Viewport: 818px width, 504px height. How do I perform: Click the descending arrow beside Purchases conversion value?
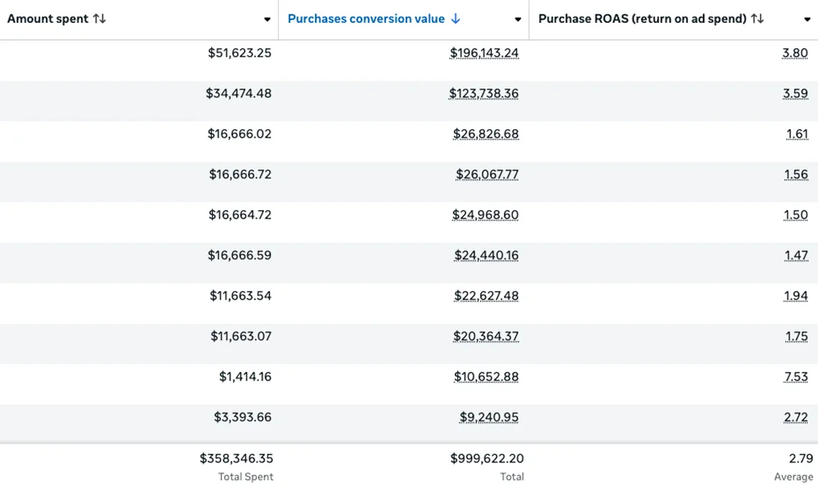coord(456,19)
